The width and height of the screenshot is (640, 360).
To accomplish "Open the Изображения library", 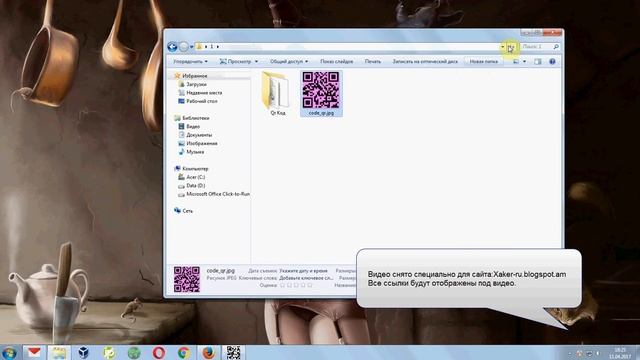I will point(202,143).
